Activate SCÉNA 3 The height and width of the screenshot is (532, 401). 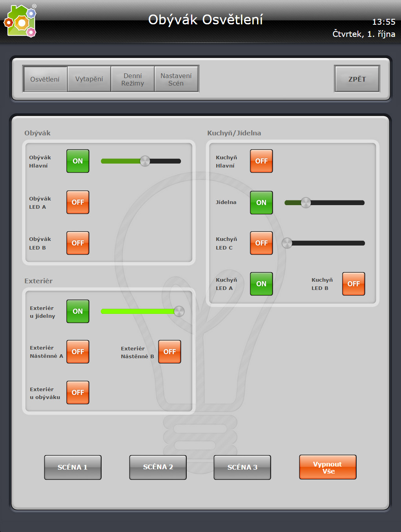pyautogui.click(x=242, y=467)
